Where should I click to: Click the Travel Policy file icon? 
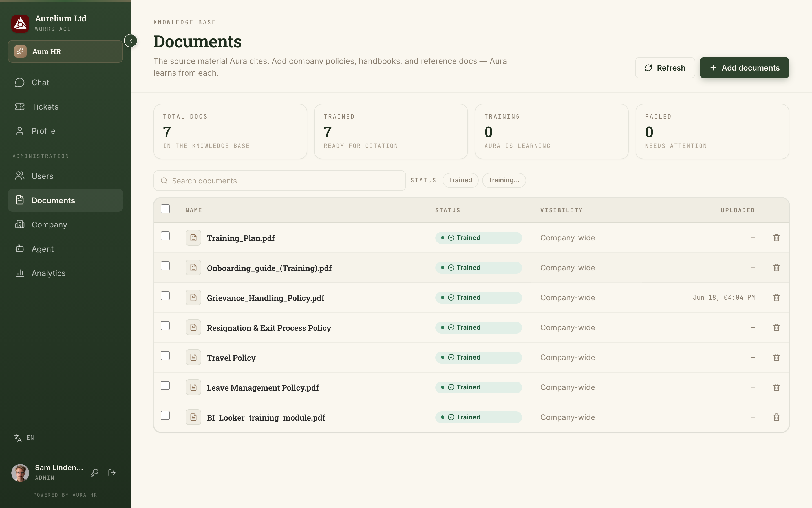point(193,358)
